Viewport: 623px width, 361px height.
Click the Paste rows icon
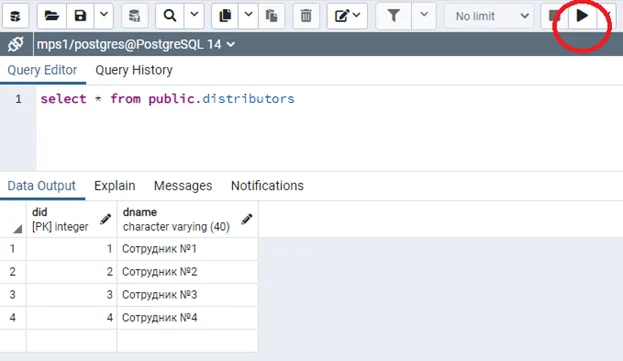[271, 16]
